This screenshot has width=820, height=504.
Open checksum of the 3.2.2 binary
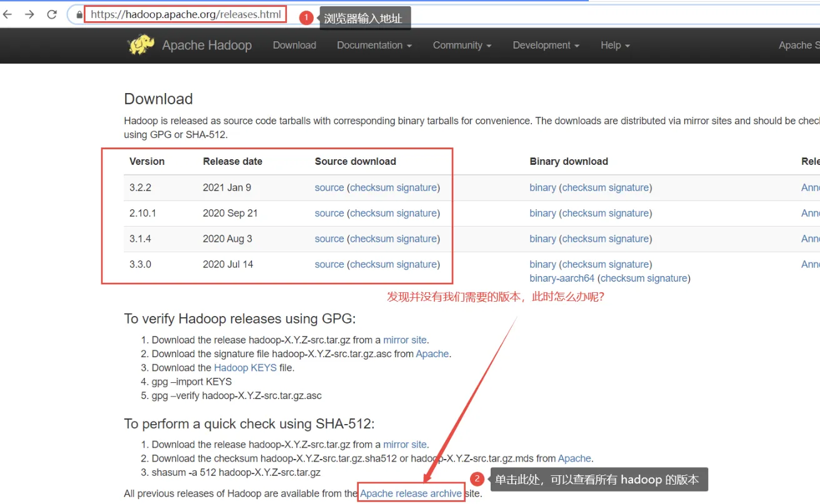tap(584, 187)
